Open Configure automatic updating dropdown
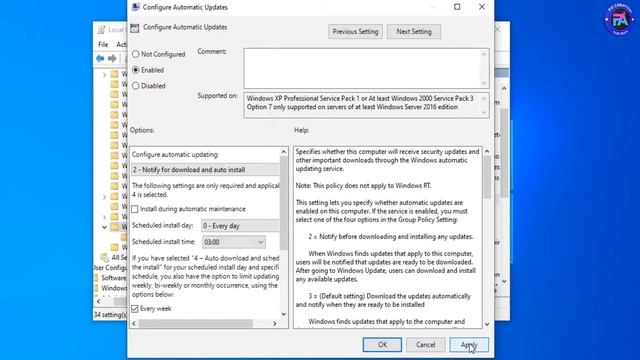 pos(205,169)
